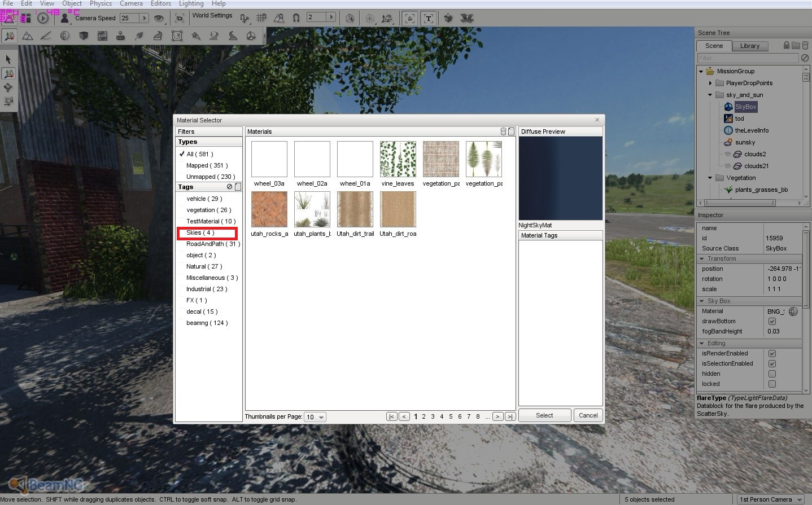Click the Scene Tree lock selection icon

coord(787,45)
